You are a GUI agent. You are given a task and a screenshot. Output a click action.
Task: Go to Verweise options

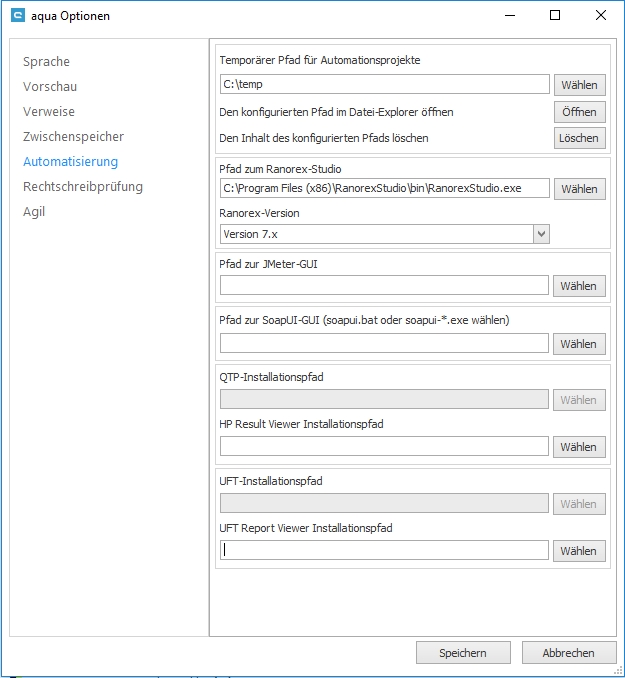coord(49,112)
